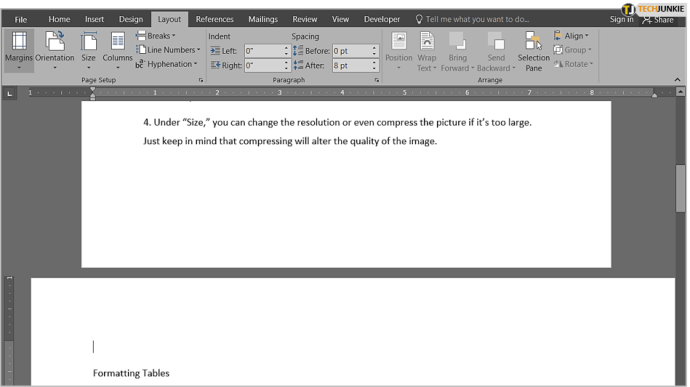690x387 pixels.
Task: Click Bring Forward icon
Action: [457, 42]
